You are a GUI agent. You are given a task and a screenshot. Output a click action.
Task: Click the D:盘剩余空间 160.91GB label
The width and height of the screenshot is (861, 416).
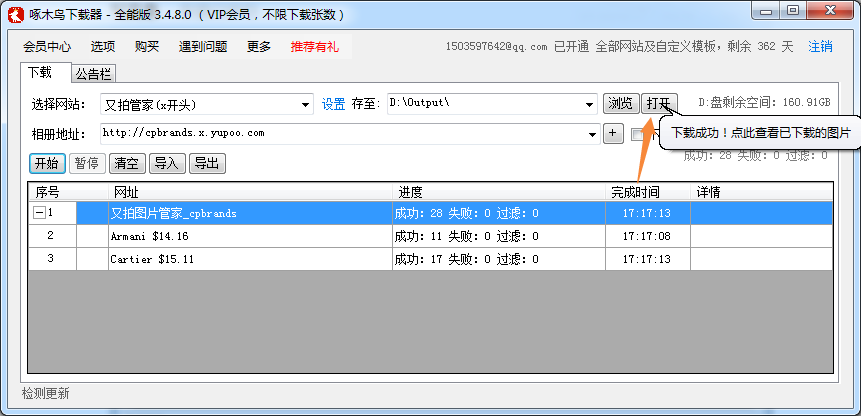764,103
